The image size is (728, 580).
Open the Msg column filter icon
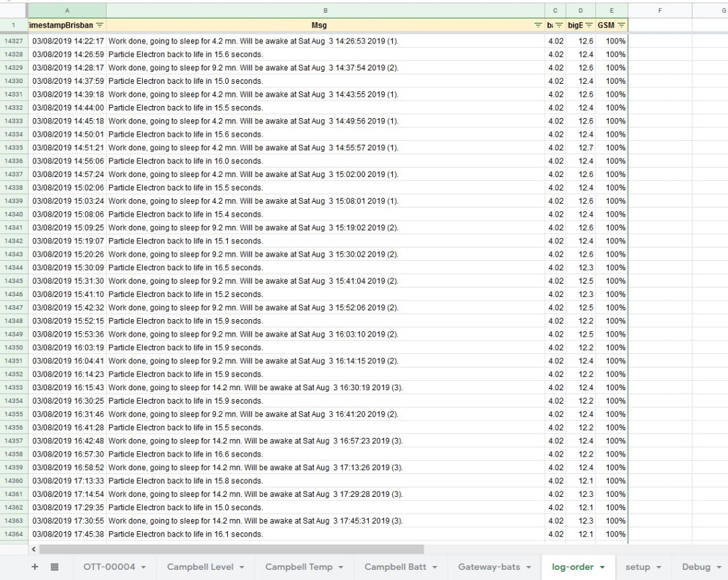537,25
